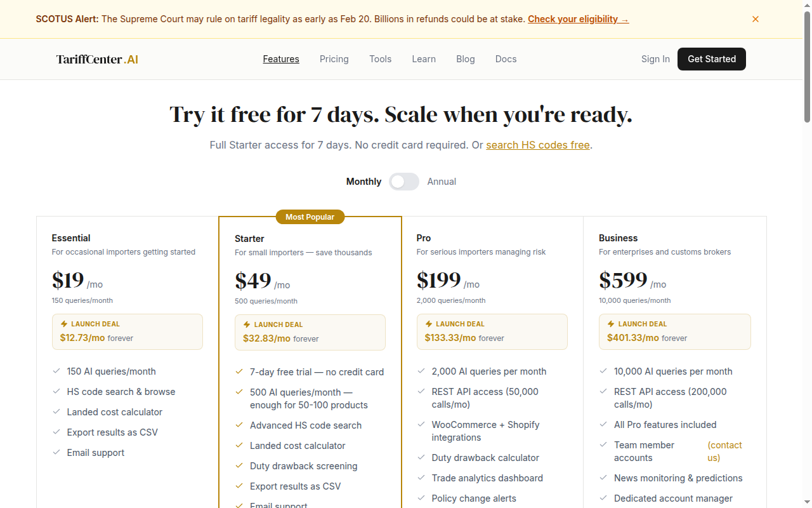Click the checkmark beside Email support
This screenshot has width=812, height=508.
coord(56,453)
